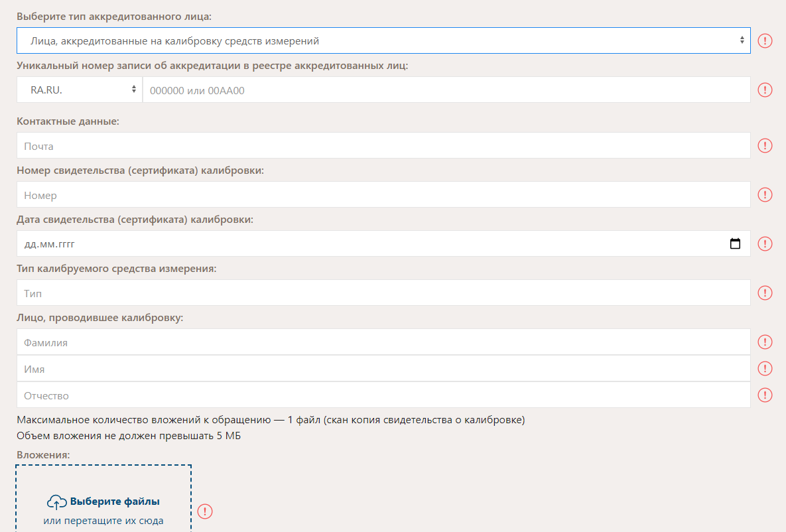Screen dimensions: 786x532
Task: Click warning icon beside Тип field
Action: (765, 293)
